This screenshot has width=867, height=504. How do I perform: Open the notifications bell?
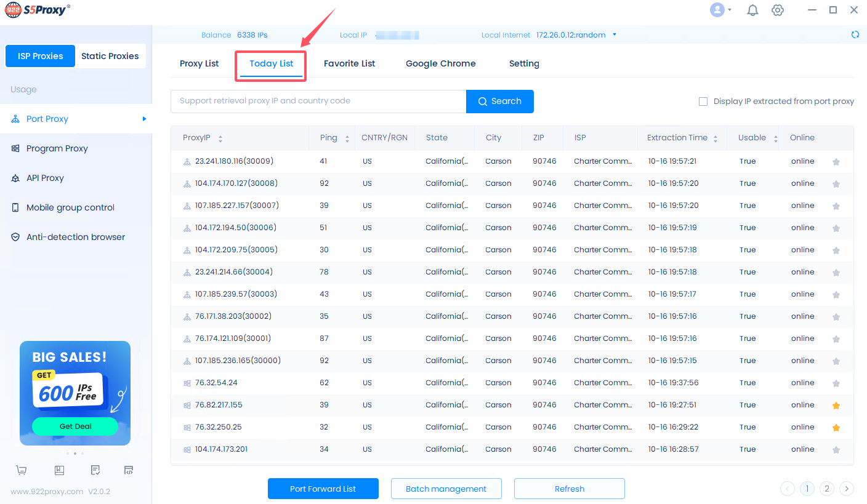click(x=752, y=10)
